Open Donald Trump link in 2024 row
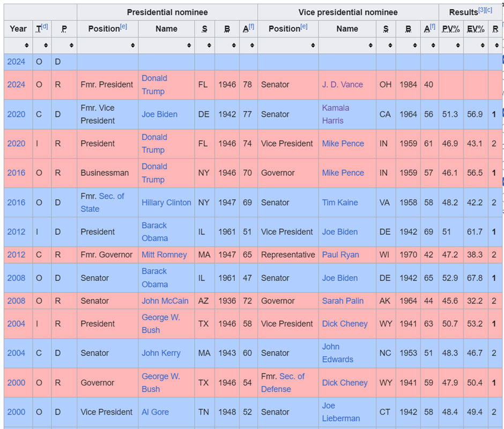Image resolution: width=504 pixels, height=429 pixels. 154,85
